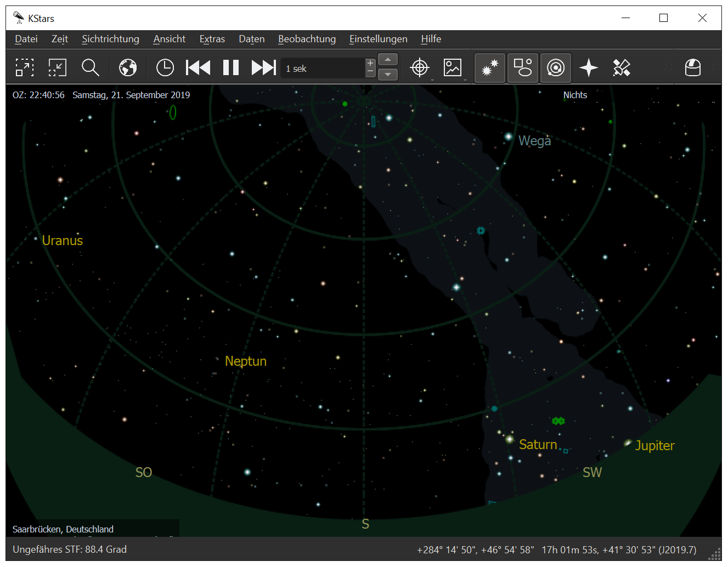The image size is (728, 567).
Task: Toggle the solar system objects display
Action: [x=556, y=67]
